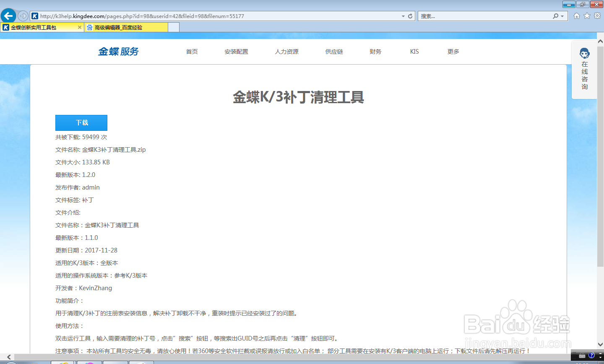The width and height of the screenshot is (604, 364).
Task: Switch to the 高级编辑器_百度经验 tab
Action: click(x=126, y=27)
